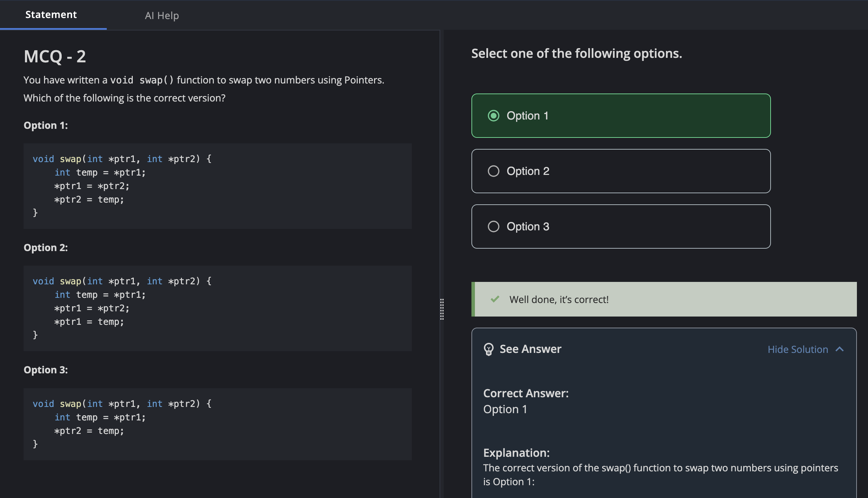Click 'Select one of the following options' heading
The image size is (868, 498).
[x=576, y=54]
